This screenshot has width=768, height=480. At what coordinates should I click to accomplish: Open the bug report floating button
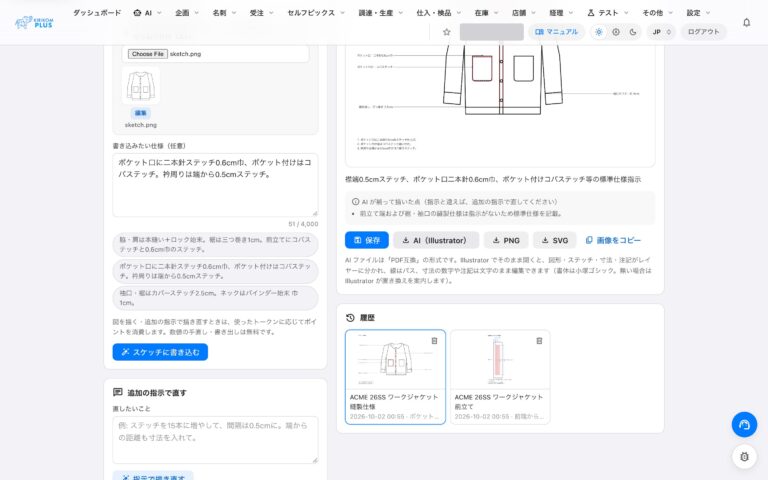744,456
